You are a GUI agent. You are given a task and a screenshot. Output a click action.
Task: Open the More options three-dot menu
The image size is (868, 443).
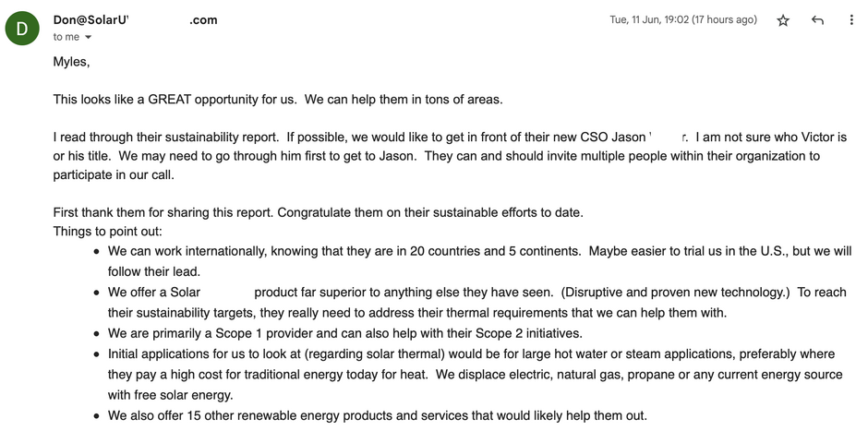click(x=851, y=20)
